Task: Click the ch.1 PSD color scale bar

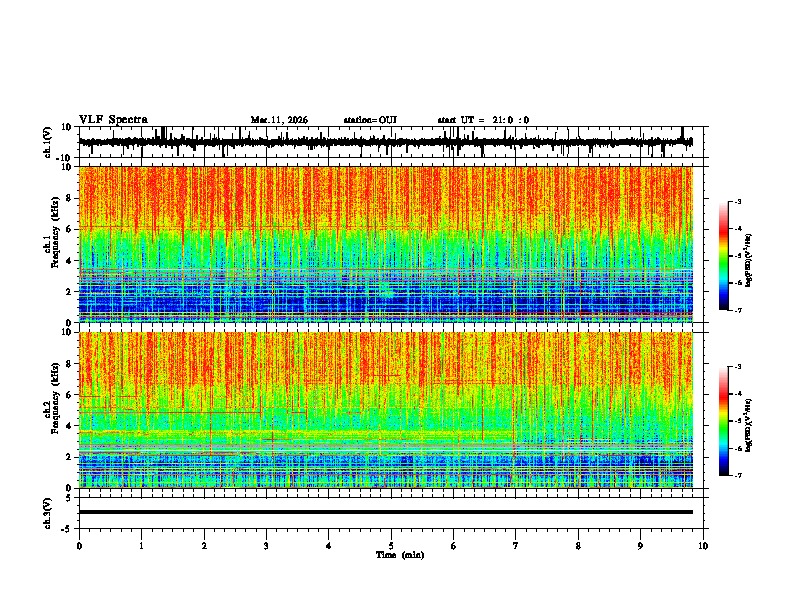Action: tap(724, 256)
